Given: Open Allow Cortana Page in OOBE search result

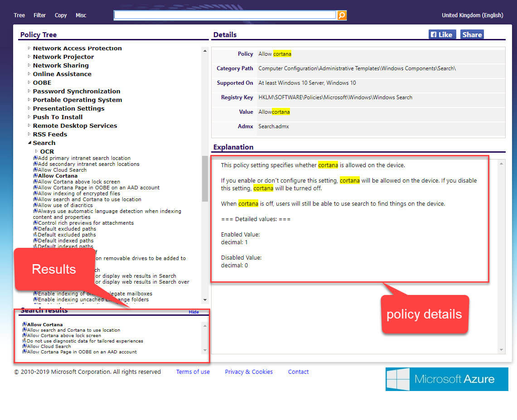Looking at the screenshot, I should (82, 352).
